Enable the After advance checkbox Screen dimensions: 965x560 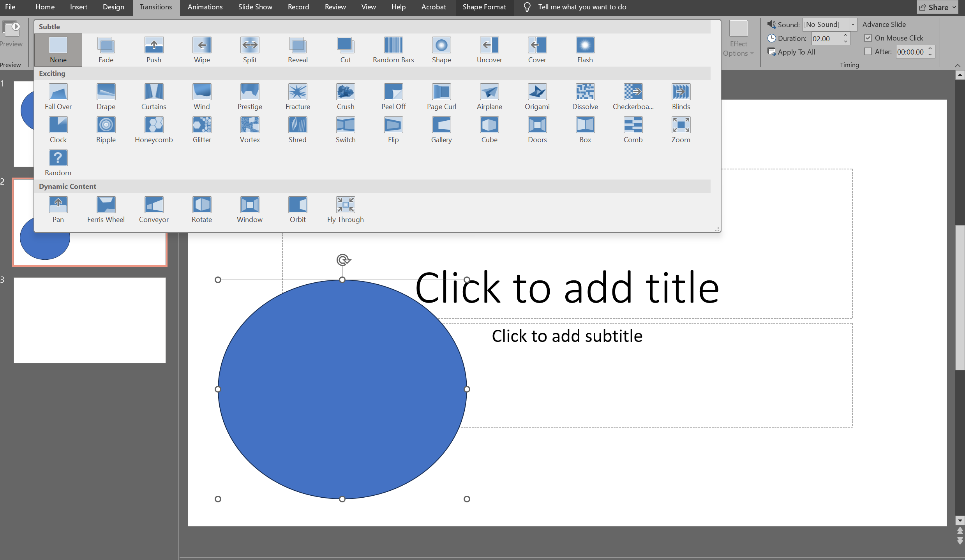pyautogui.click(x=868, y=52)
